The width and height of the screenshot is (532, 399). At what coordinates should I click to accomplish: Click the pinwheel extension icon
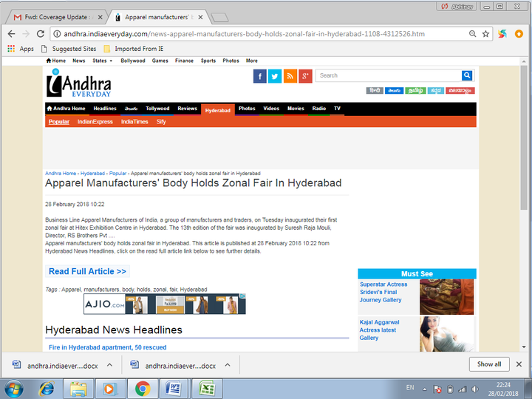click(502, 33)
